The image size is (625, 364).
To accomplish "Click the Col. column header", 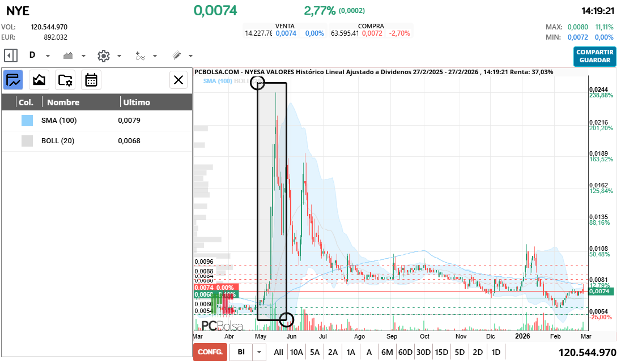I will click(x=26, y=102).
